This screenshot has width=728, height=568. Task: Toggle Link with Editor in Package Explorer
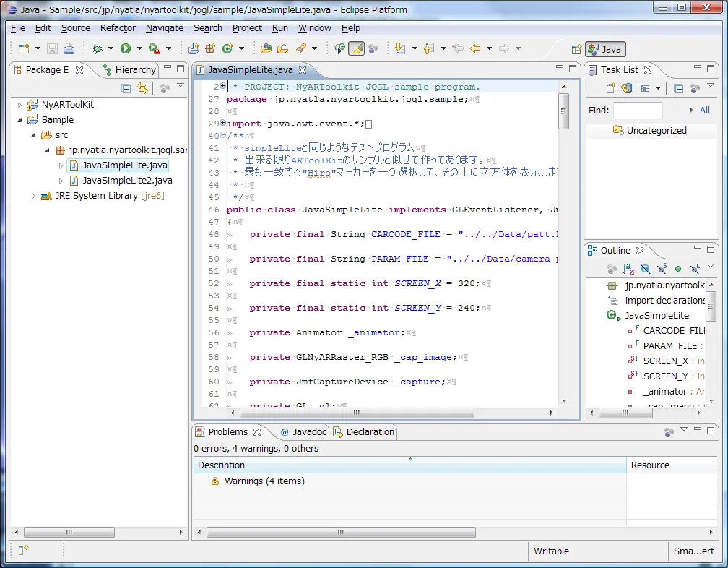click(142, 88)
